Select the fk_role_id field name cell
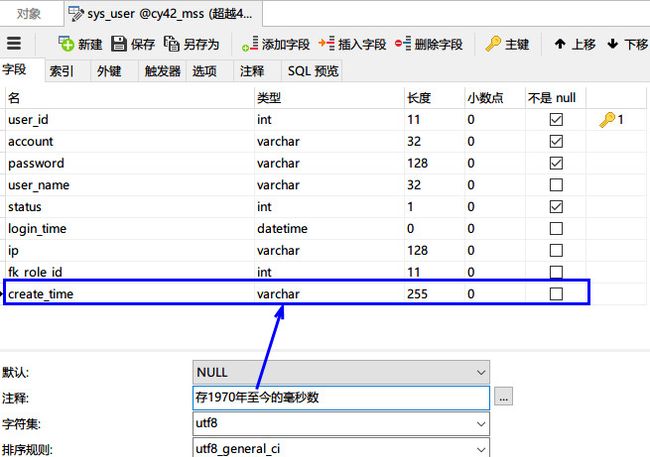This screenshot has width=650, height=457. point(130,272)
